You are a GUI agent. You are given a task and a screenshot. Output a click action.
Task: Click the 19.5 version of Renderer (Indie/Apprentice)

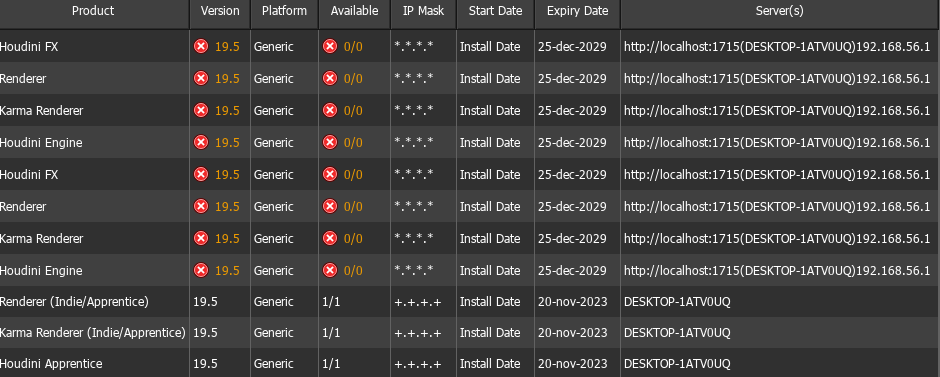(205, 301)
